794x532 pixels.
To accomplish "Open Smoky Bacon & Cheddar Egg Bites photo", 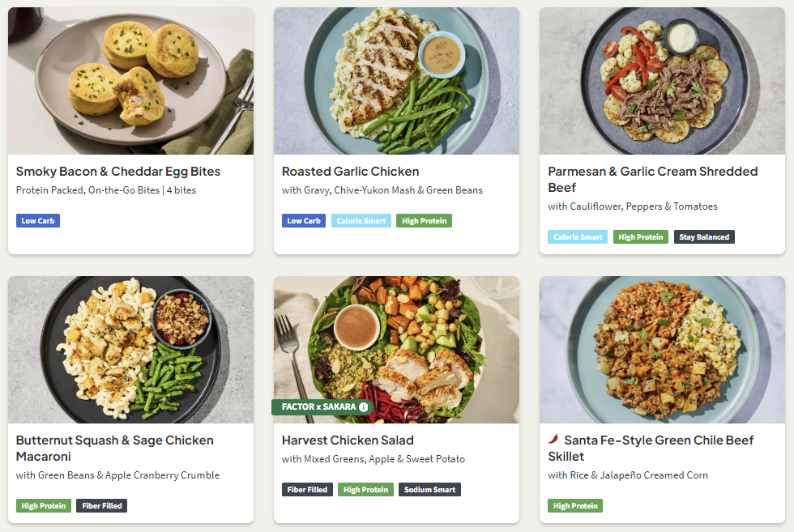I will 130,81.
